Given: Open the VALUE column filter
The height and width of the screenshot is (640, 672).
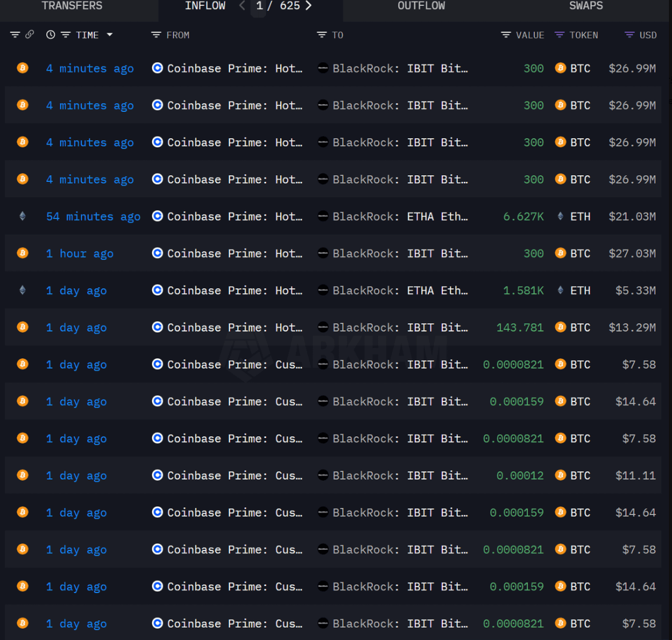Looking at the screenshot, I should tap(506, 35).
